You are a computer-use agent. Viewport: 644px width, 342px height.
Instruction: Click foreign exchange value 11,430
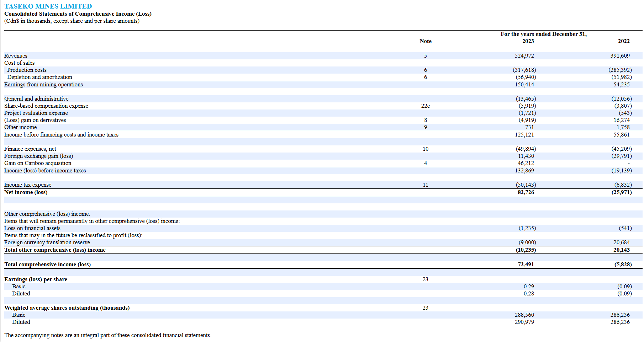pos(526,156)
